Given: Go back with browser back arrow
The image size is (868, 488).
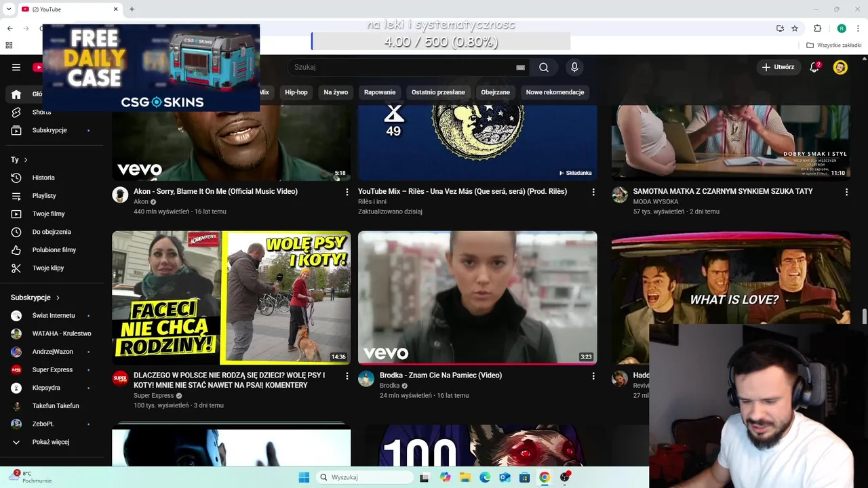Looking at the screenshot, I should pos(9,28).
